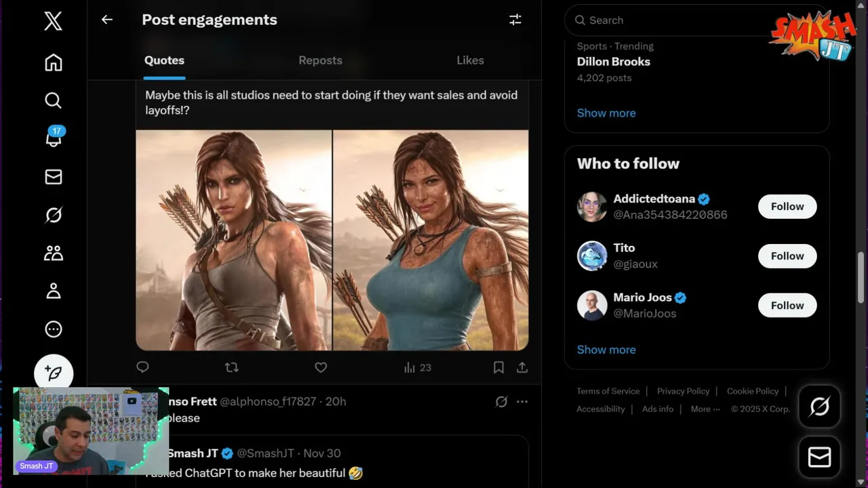Like the post with the heart icon
Image resolution: width=868 pixels, height=488 pixels.
point(321,367)
